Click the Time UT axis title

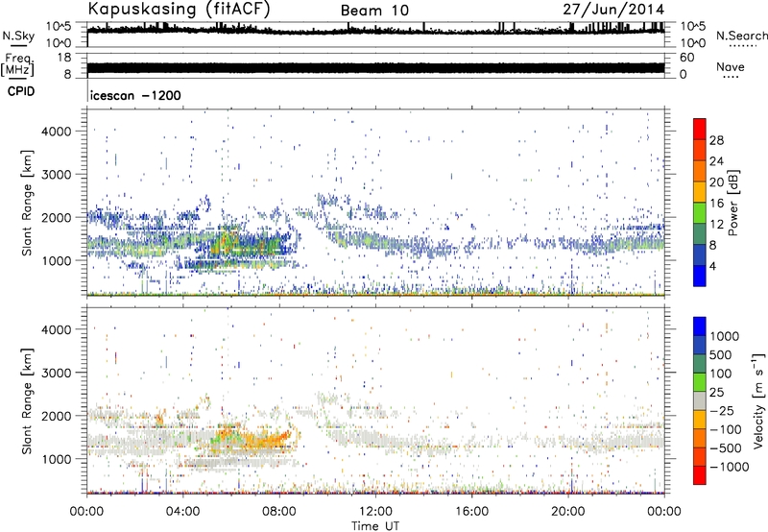click(375, 526)
